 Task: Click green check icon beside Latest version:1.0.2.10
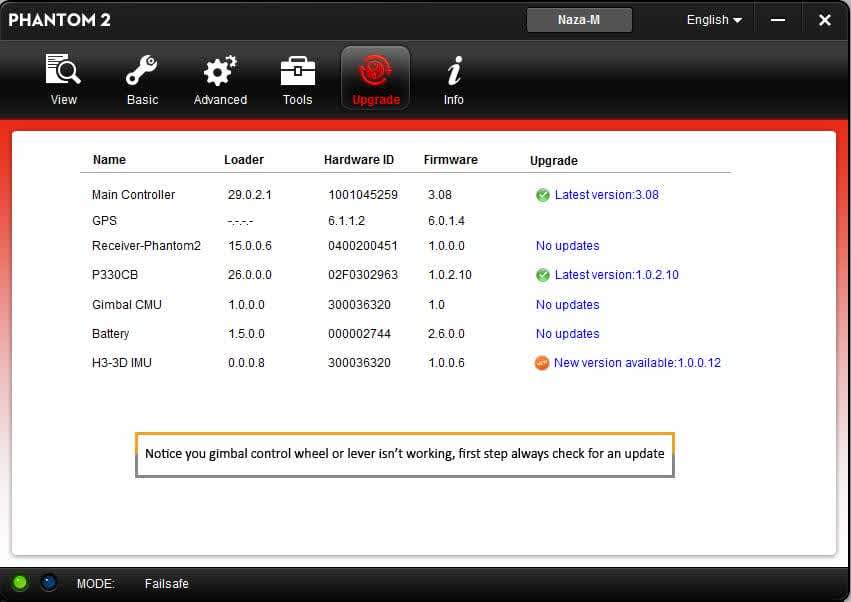542,275
